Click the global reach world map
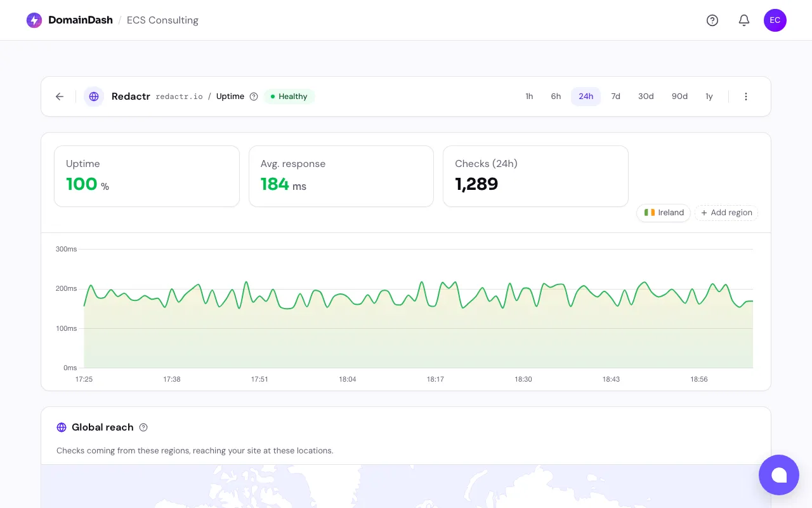The height and width of the screenshot is (508, 812). coord(406,486)
